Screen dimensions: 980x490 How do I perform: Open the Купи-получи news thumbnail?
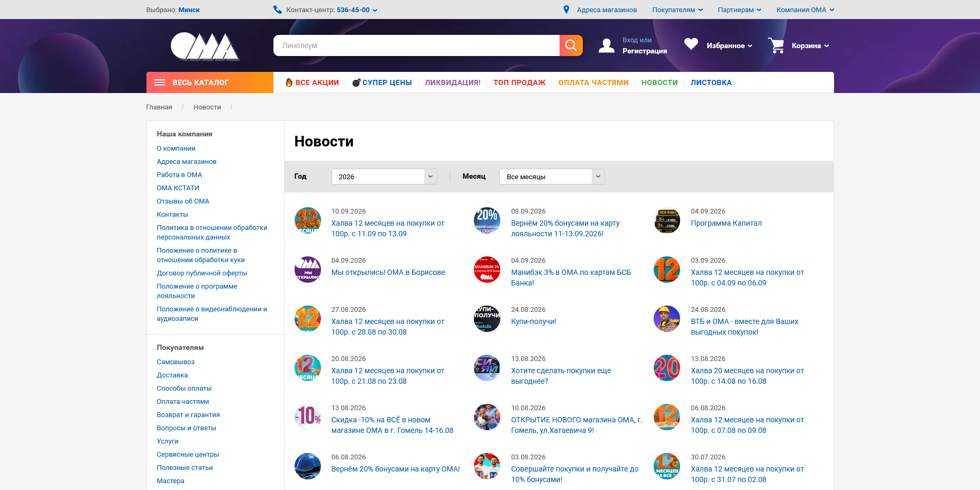[x=487, y=319]
